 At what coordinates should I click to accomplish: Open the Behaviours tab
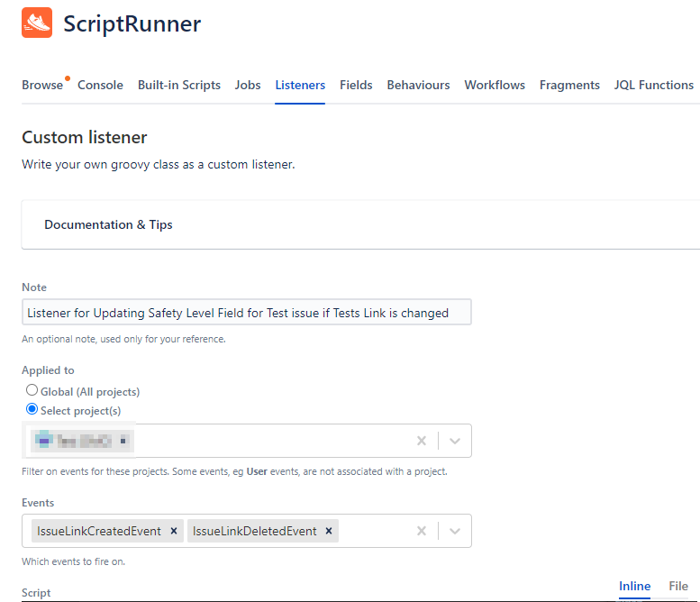click(418, 85)
